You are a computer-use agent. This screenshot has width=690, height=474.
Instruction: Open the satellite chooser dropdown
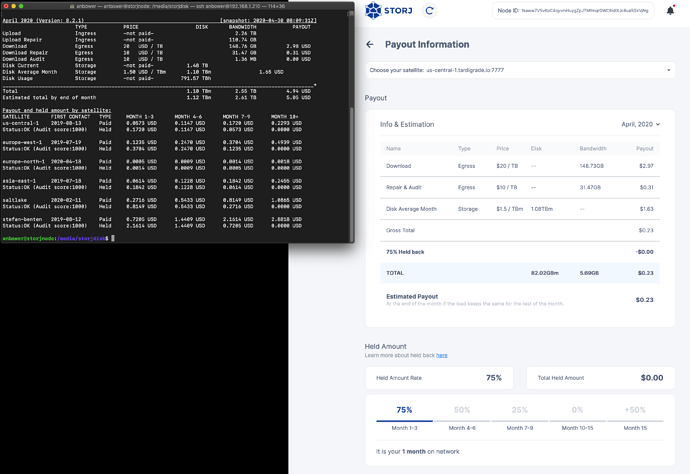(x=520, y=70)
